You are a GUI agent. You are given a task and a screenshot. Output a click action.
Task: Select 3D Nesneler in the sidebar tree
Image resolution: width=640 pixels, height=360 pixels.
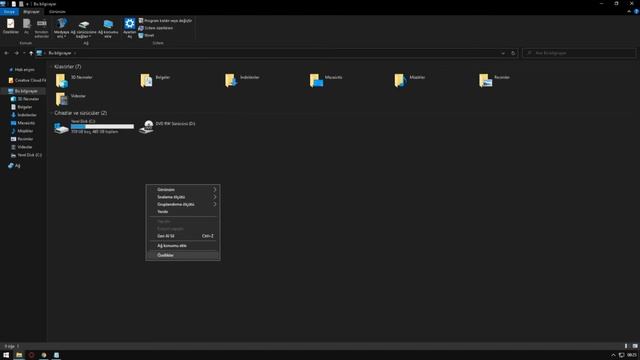click(25, 99)
